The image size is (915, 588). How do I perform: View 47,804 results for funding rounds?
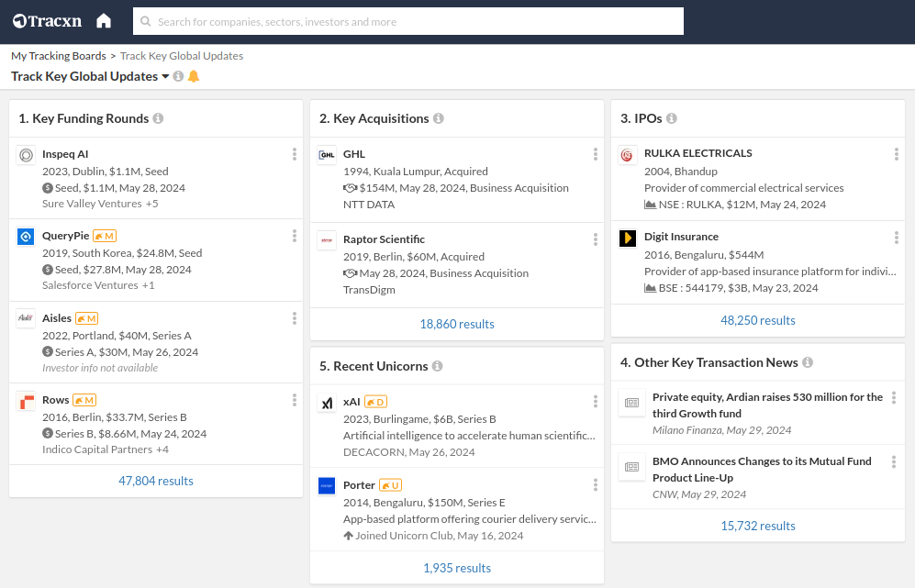[156, 481]
